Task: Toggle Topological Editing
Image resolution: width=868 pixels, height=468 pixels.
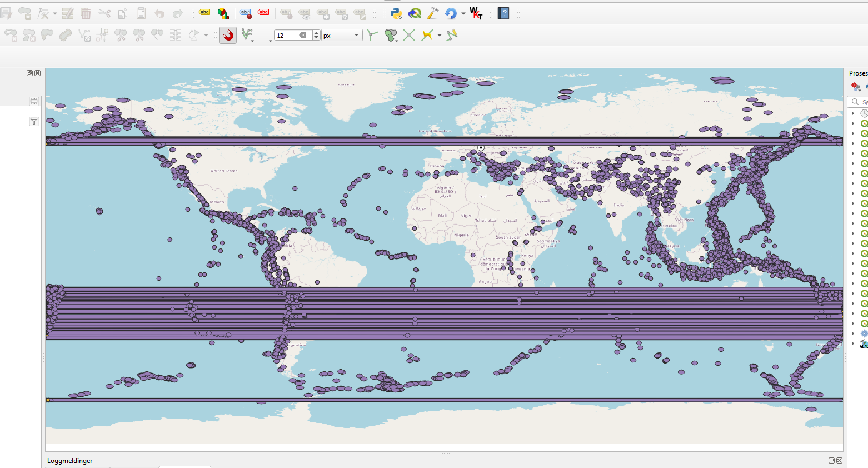Action: (372, 35)
